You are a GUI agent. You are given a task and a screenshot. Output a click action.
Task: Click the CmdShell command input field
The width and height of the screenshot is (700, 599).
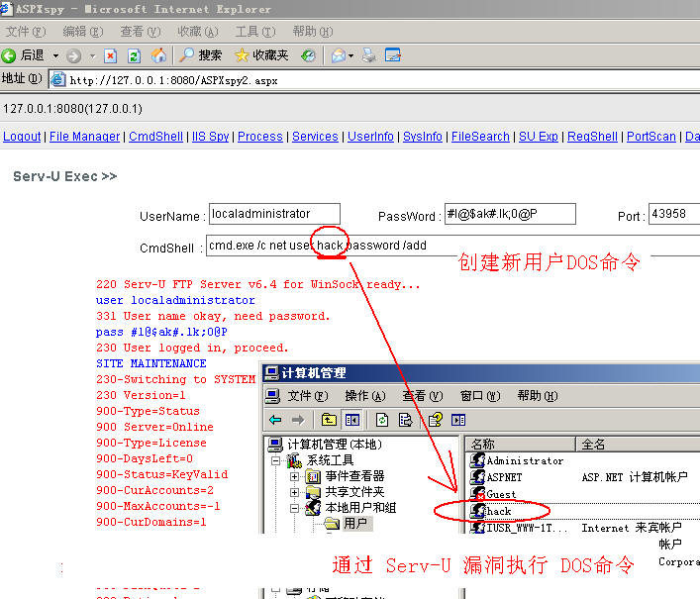(452, 246)
